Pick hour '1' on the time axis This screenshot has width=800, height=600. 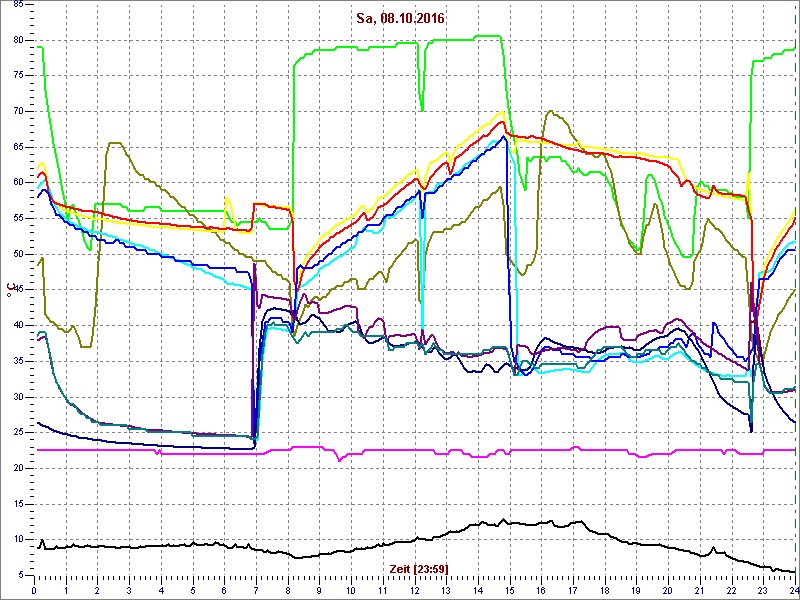pos(66,590)
